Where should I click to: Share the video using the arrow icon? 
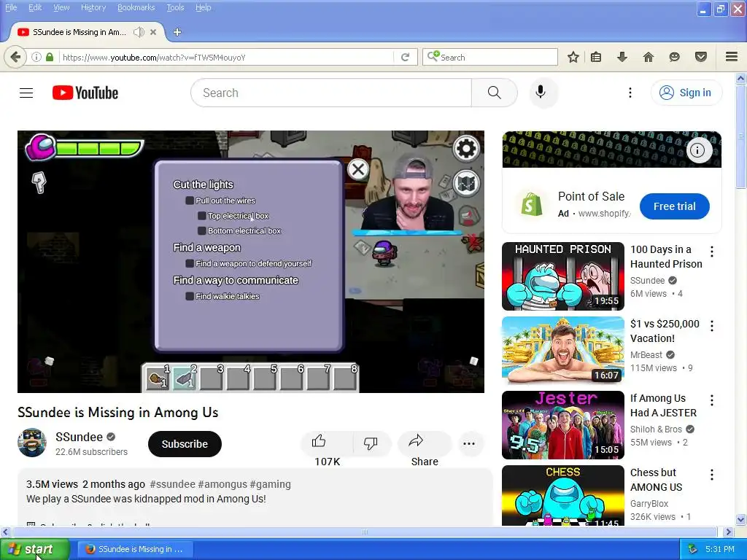416,441
